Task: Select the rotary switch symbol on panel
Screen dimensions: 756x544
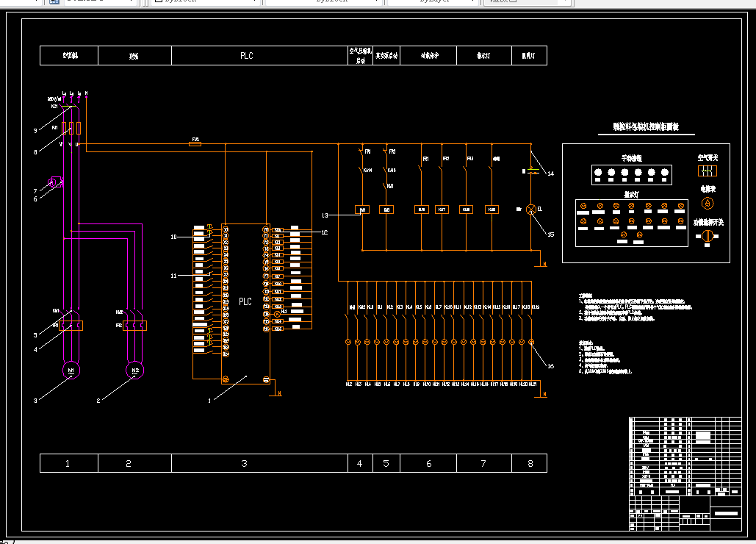Action: [x=708, y=236]
